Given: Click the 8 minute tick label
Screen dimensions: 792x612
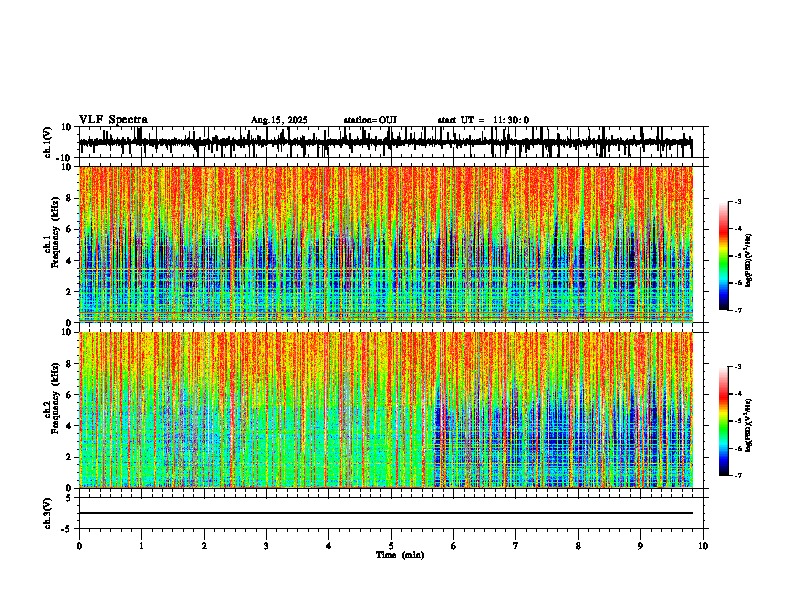Looking at the screenshot, I should click(578, 546).
